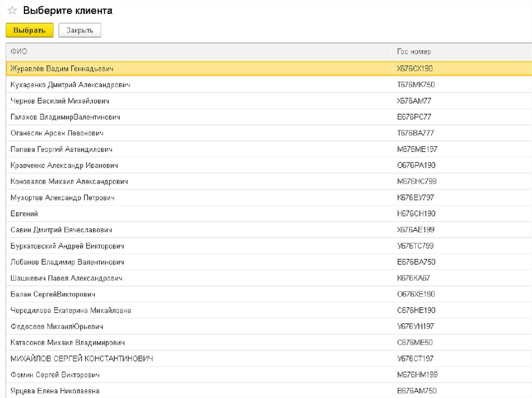This screenshot has width=532, height=398.
Task: Select plate number К676КА67 cell
Action: tap(414, 278)
